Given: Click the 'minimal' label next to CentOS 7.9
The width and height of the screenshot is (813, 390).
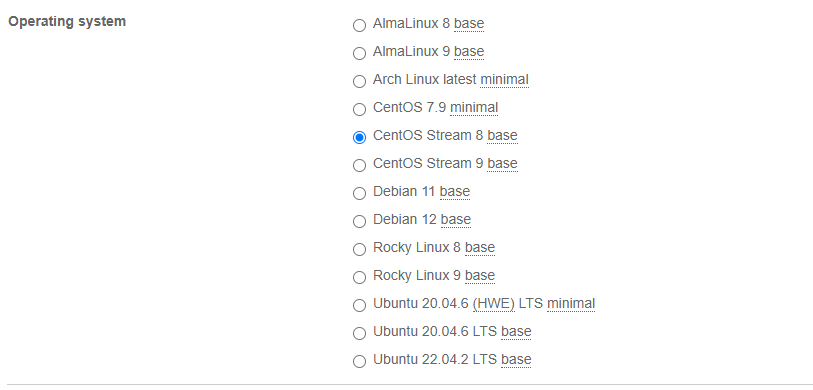Looking at the screenshot, I should point(474,108).
